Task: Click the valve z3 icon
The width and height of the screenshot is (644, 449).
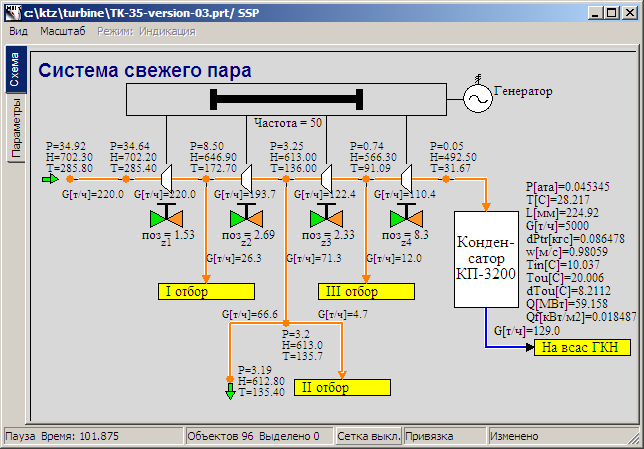Action: [x=326, y=217]
